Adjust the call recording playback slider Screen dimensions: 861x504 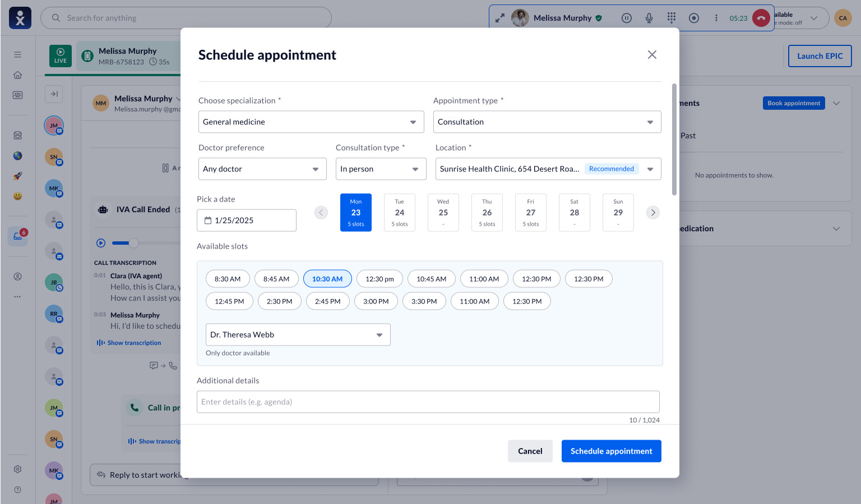point(133,243)
